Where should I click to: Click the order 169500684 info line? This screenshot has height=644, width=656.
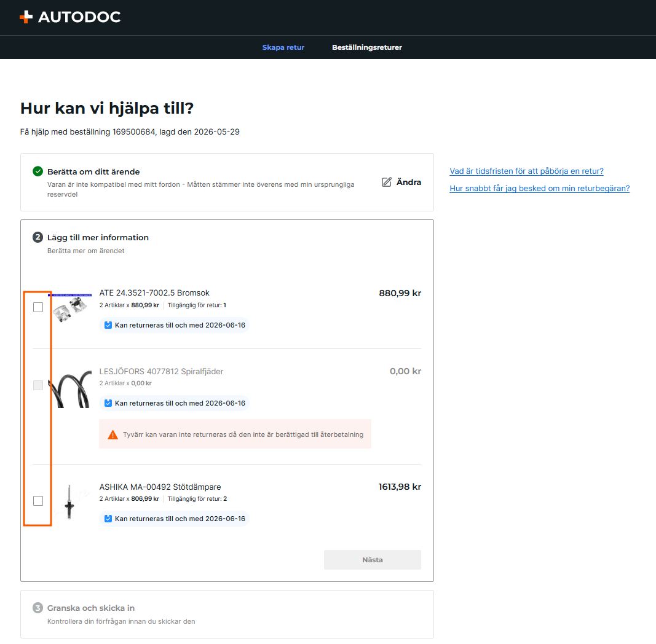click(130, 132)
